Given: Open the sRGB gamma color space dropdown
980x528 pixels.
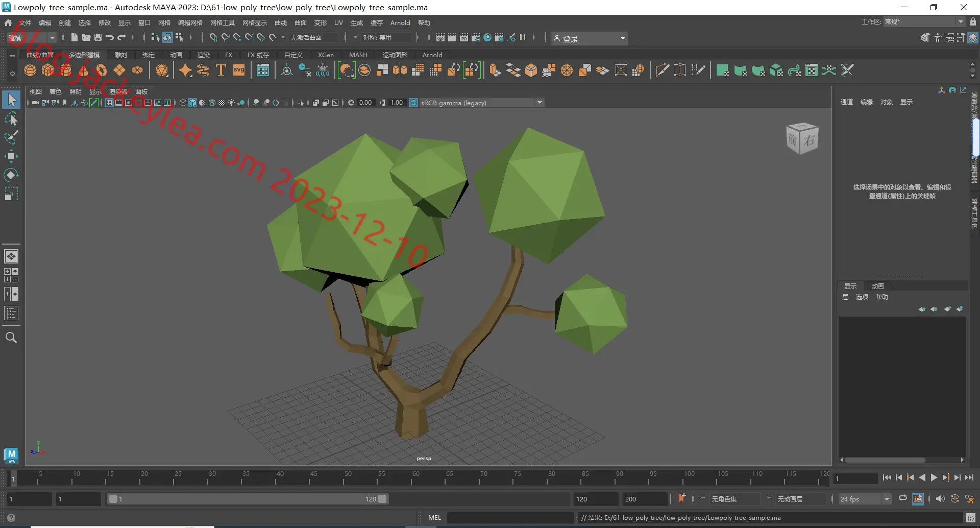Looking at the screenshot, I should coord(481,103).
